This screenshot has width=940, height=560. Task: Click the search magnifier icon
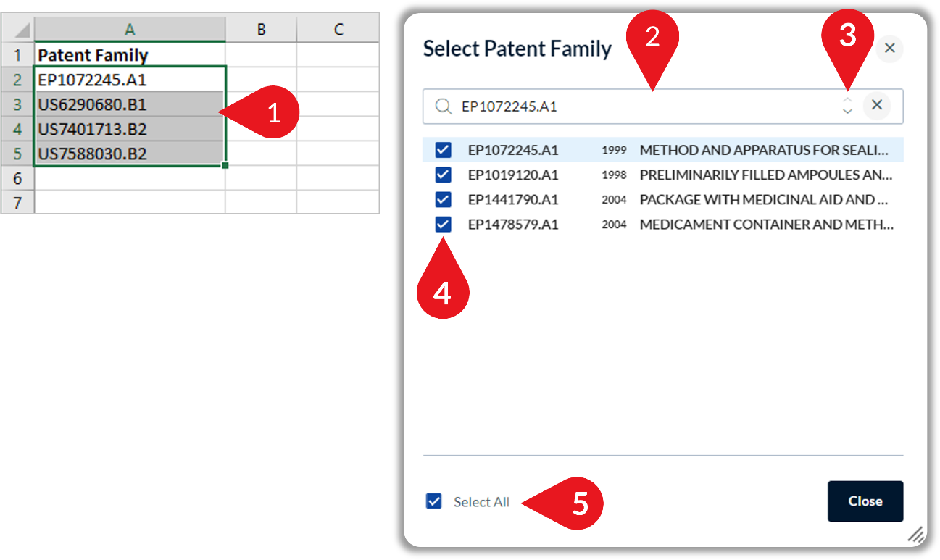point(444,106)
